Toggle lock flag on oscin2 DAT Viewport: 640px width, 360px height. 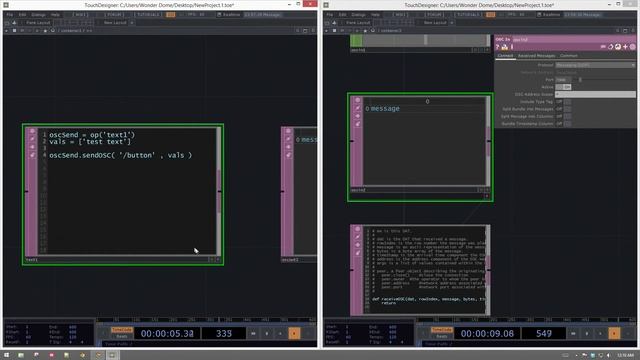pos(358,124)
